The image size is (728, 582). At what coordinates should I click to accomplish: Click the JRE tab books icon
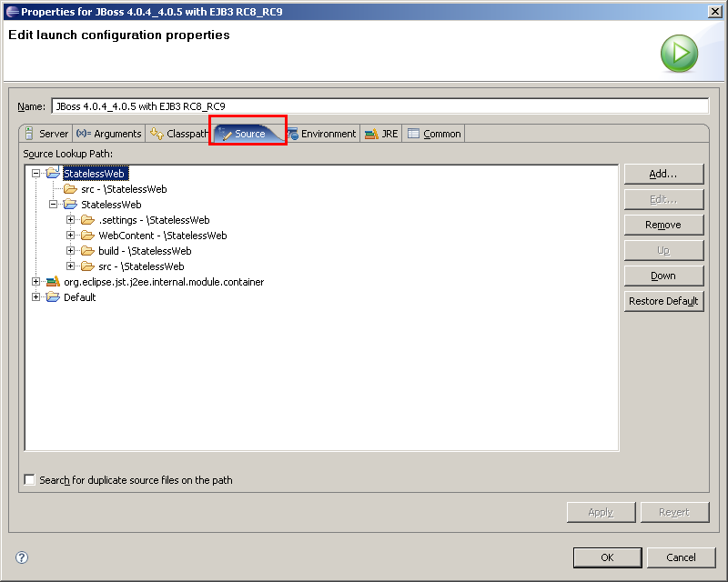pyautogui.click(x=371, y=134)
